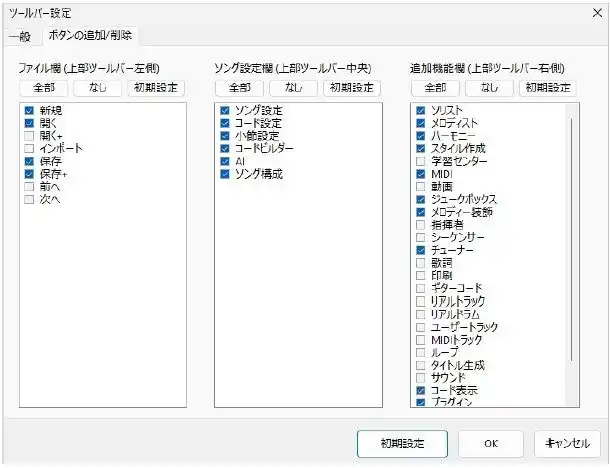
Task: Enable the 学習センター checkbox
Action: 421,161
